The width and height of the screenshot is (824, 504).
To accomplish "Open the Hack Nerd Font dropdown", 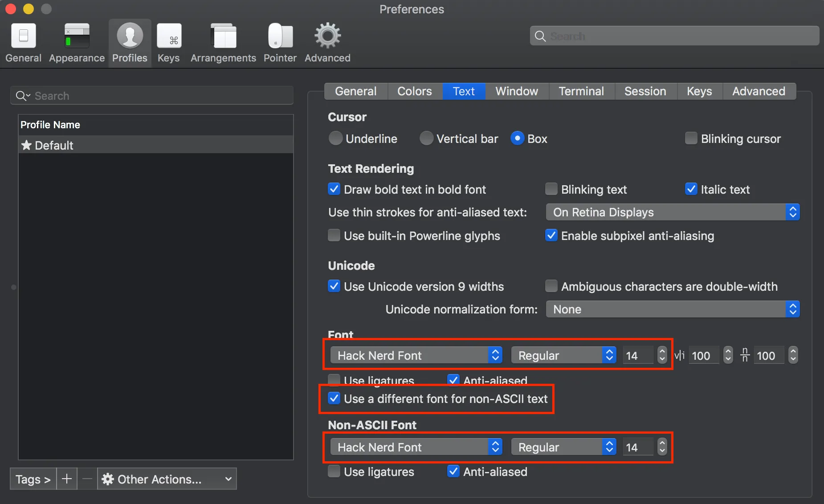I will click(x=414, y=355).
